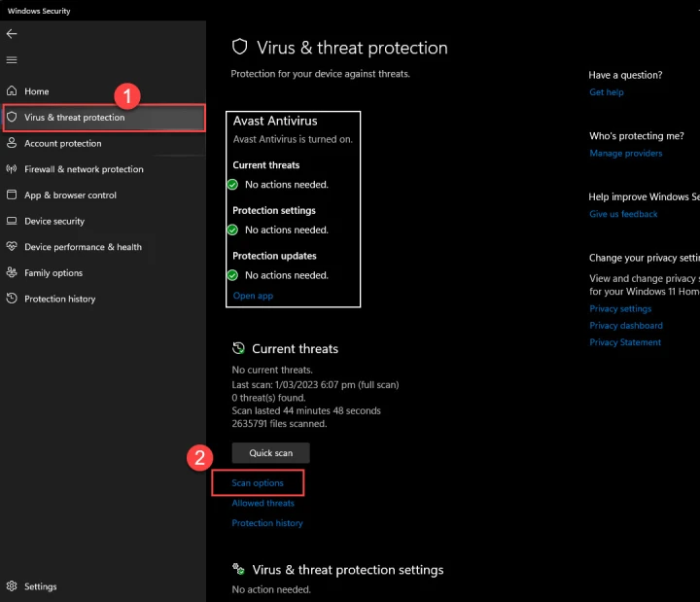Click the Device security laptop icon
The height and width of the screenshot is (602, 700).
point(12,221)
